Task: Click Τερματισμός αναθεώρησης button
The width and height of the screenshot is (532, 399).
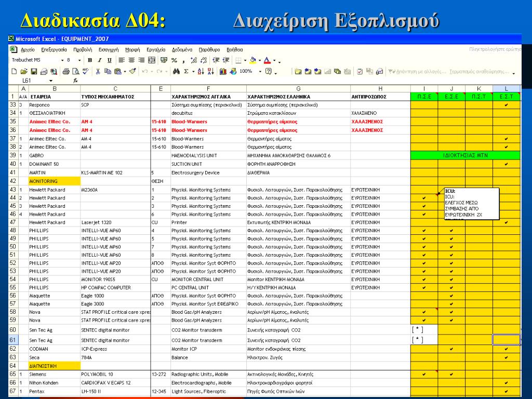Action: click(479, 72)
